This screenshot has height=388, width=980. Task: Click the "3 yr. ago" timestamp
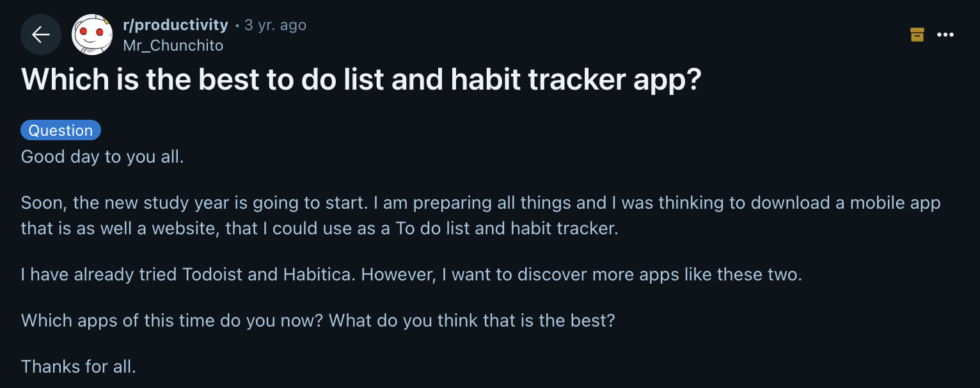pyautogui.click(x=275, y=25)
